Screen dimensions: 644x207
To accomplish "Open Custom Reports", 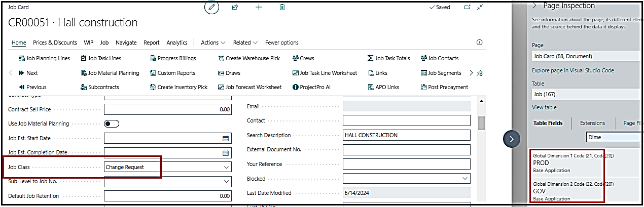I will coord(172,73).
